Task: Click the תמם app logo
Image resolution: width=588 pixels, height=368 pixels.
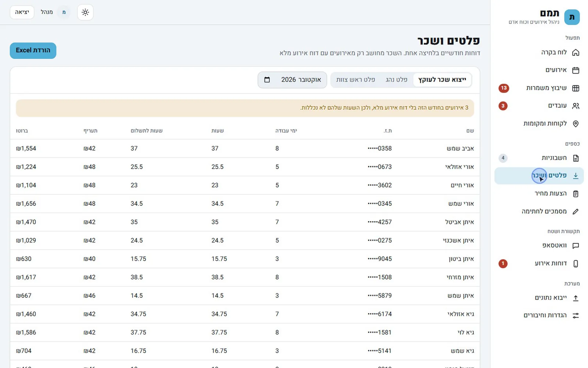Action: click(572, 17)
